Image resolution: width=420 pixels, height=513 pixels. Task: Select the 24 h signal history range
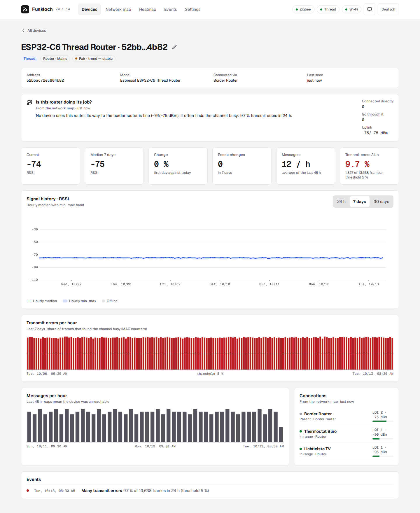pos(341,202)
